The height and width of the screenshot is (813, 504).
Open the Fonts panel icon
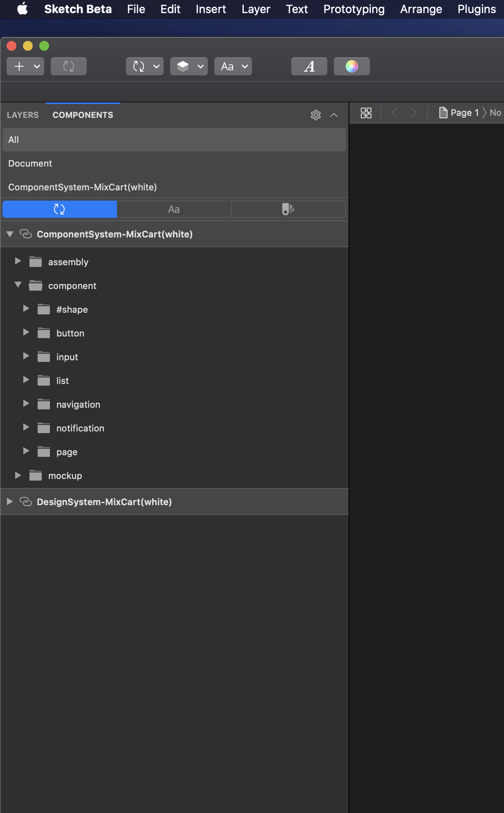pyautogui.click(x=309, y=66)
